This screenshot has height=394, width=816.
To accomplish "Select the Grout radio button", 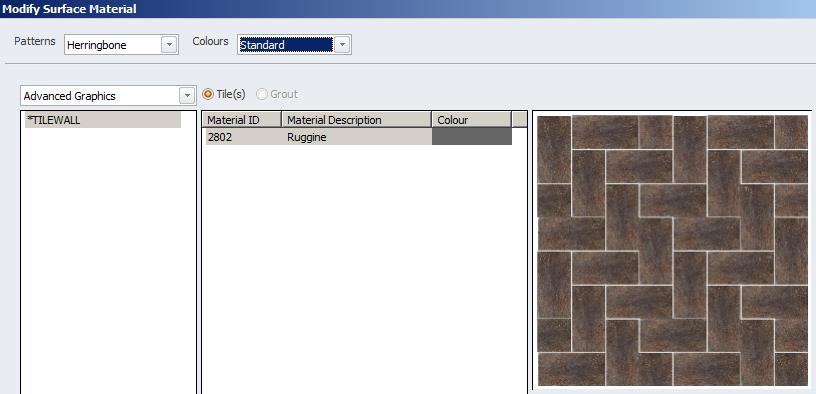I will click(262, 94).
